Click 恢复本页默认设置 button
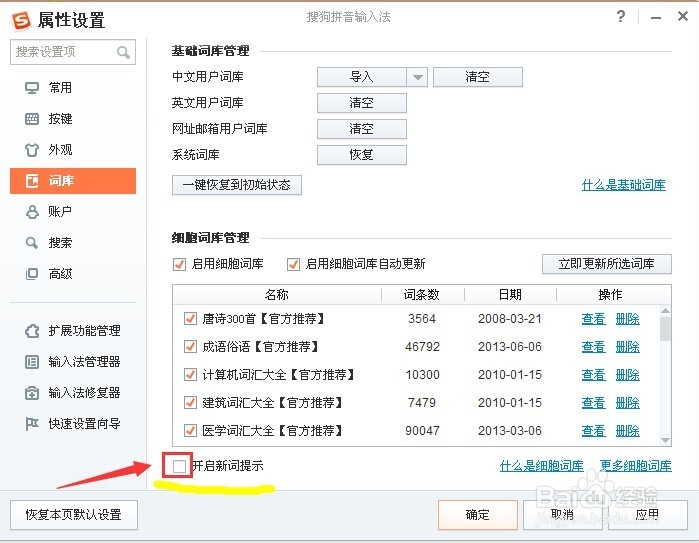This screenshot has height=543, width=699. coord(74,515)
